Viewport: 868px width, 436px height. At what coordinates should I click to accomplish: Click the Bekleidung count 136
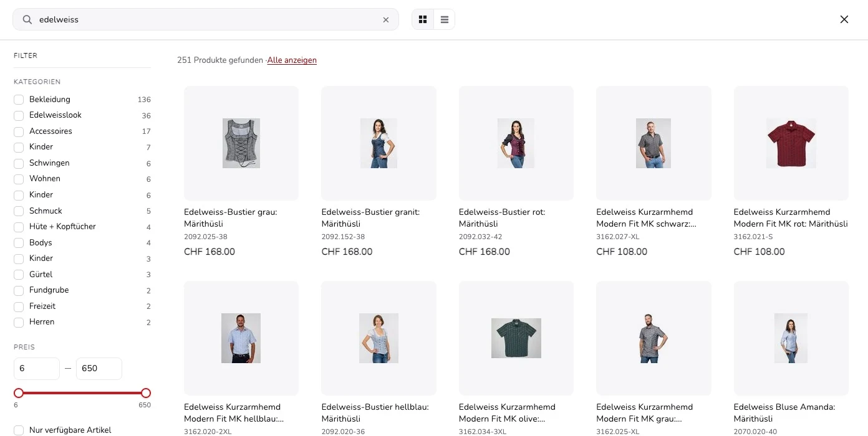pos(144,100)
